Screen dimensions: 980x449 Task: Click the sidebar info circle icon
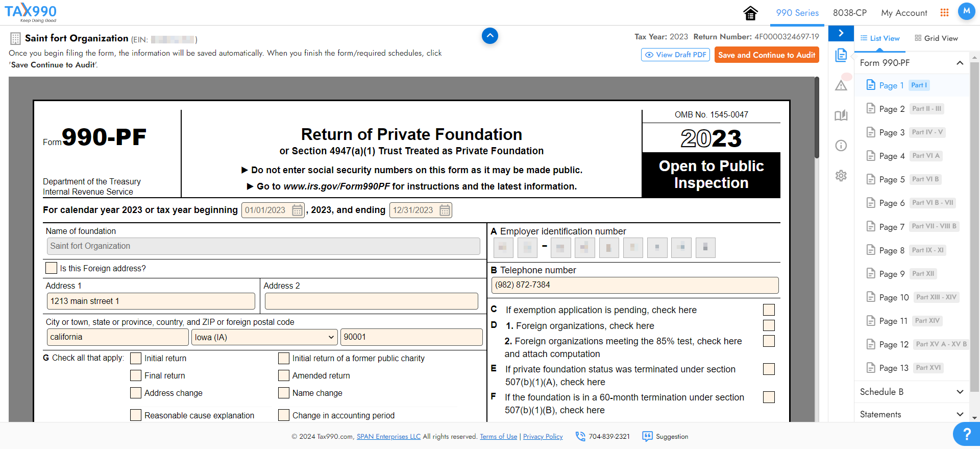tap(841, 146)
